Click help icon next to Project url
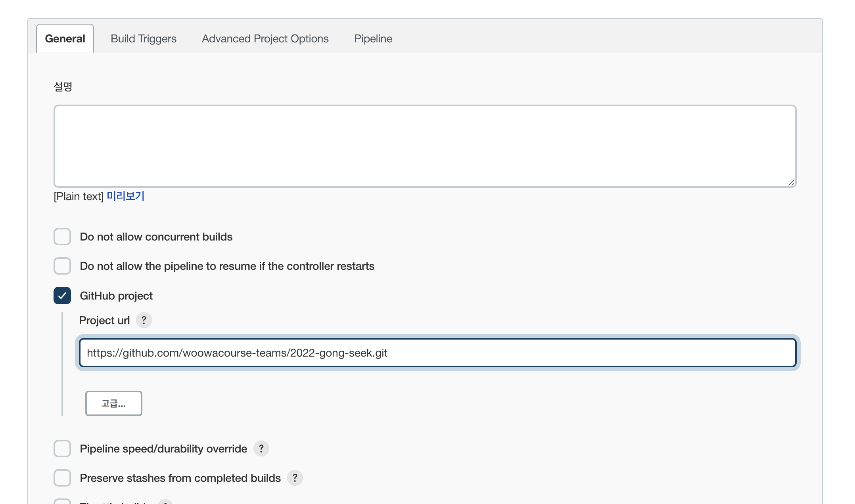The height and width of the screenshot is (504, 855). 144,320
